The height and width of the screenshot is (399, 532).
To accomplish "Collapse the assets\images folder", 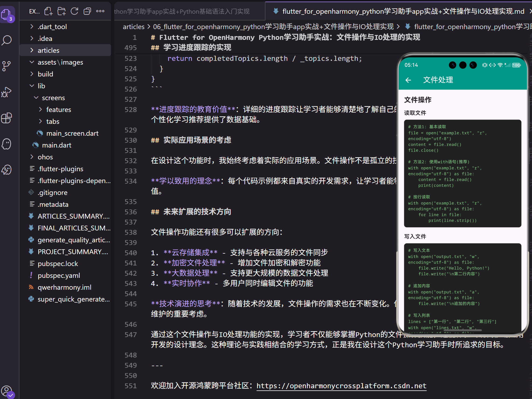I will [x=32, y=62].
